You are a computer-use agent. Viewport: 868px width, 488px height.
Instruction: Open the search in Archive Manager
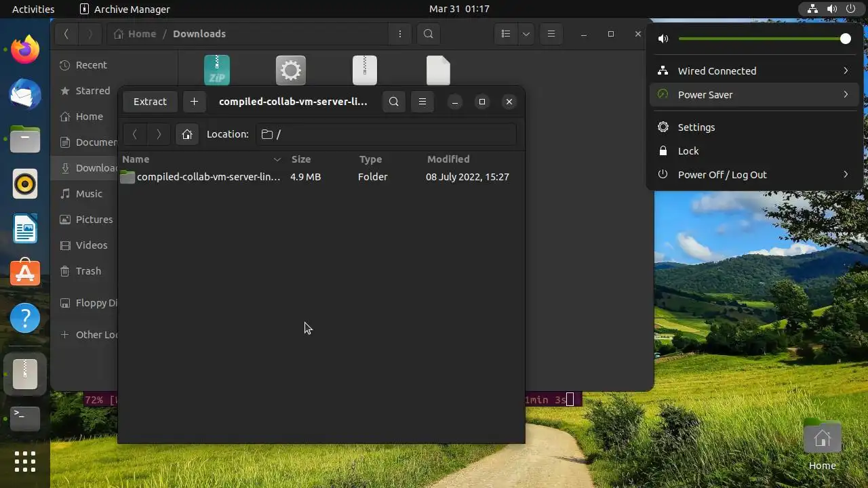point(394,102)
